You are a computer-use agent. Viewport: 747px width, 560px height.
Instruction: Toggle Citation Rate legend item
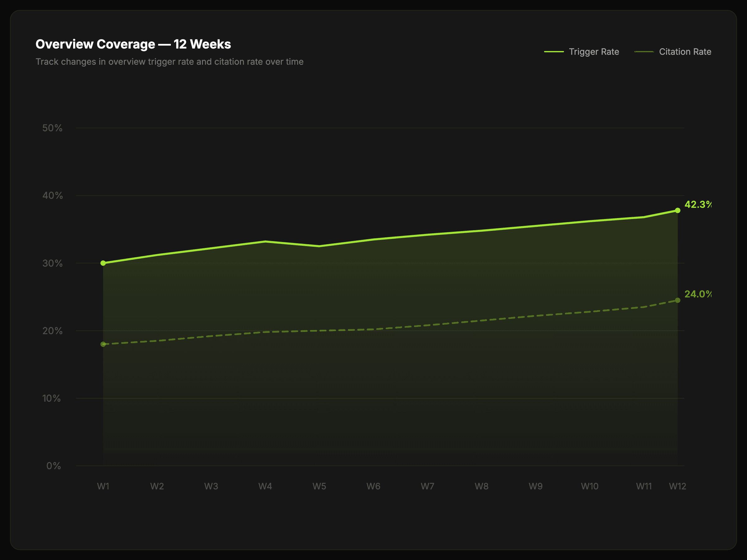[684, 52]
